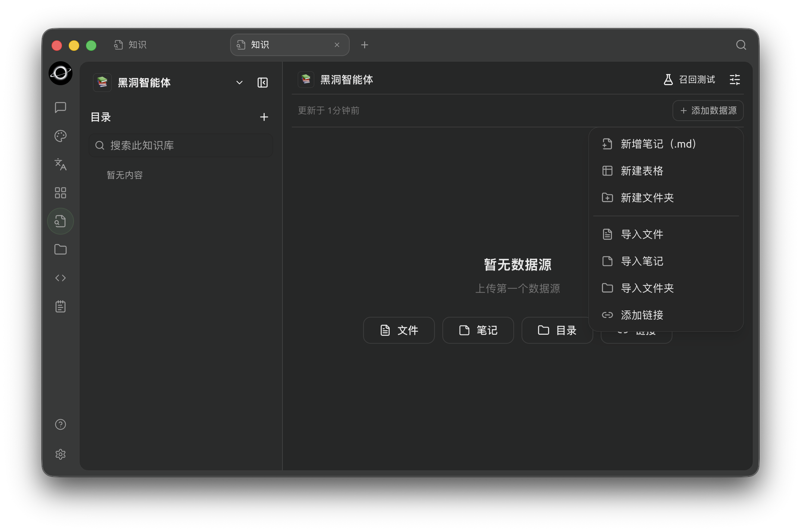Choose 新建文件夹 from the menu
The width and height of the screenshot is (801, 532).
click(x=666, y=198)
